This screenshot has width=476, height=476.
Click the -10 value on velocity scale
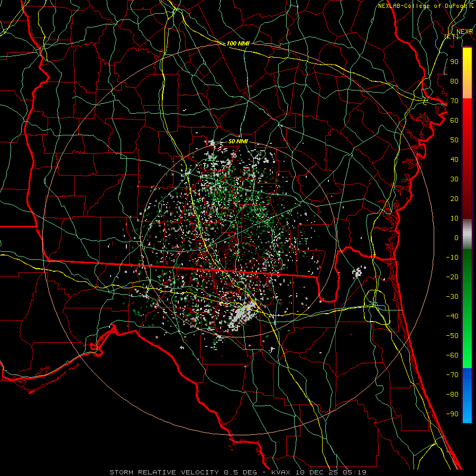(x=452, y=258)
